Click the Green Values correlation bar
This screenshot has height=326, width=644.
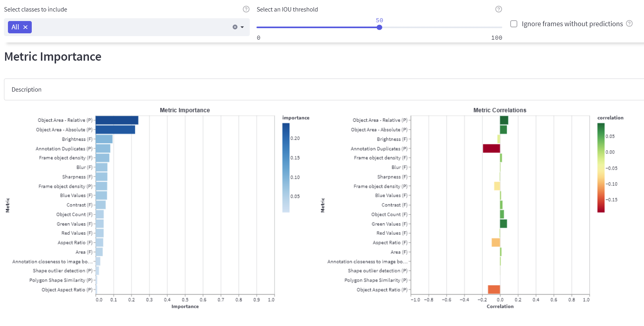[x=503, y=224]
